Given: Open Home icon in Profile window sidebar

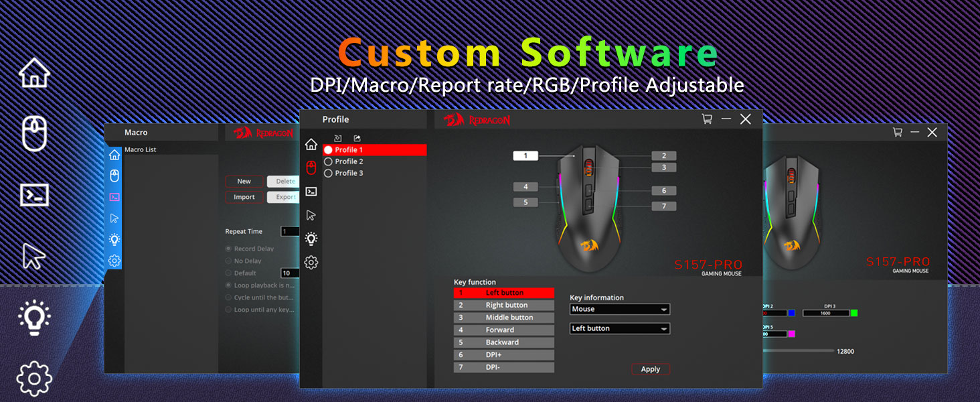Looking at the screenshot, I should click(311, 144).
